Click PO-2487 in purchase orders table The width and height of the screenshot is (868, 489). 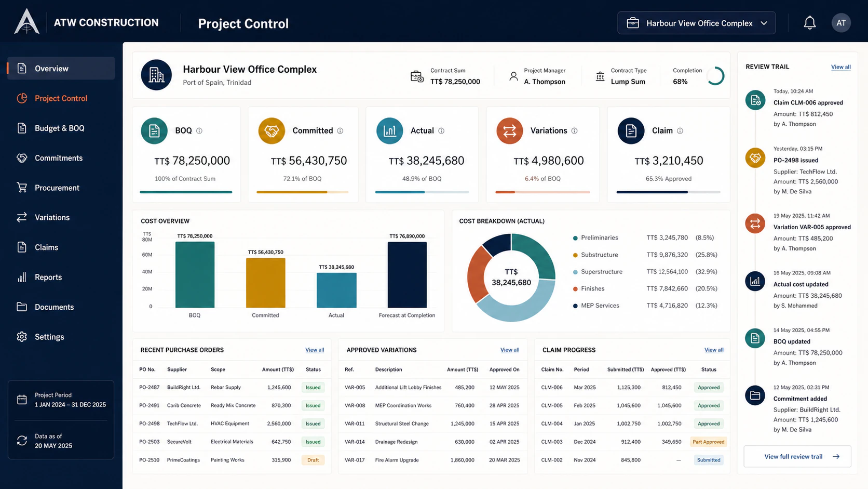(x=150, y=387)
